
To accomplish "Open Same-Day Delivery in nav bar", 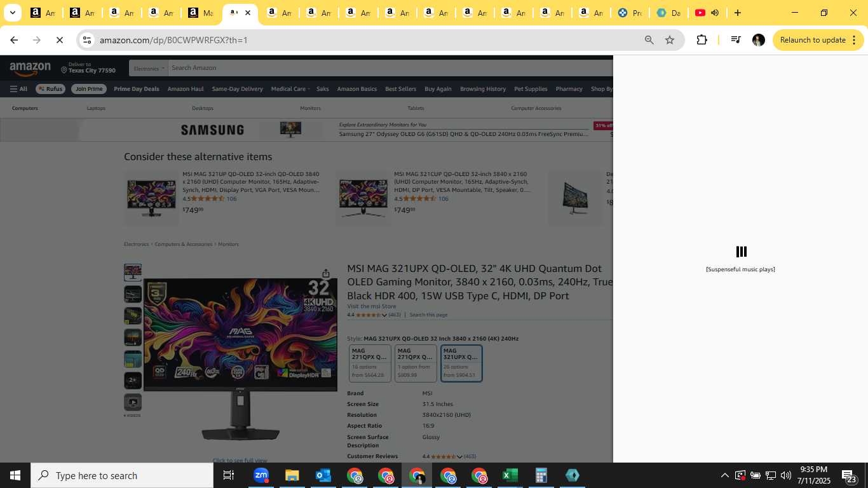I will pyautogui.click(x=237, y=89).
